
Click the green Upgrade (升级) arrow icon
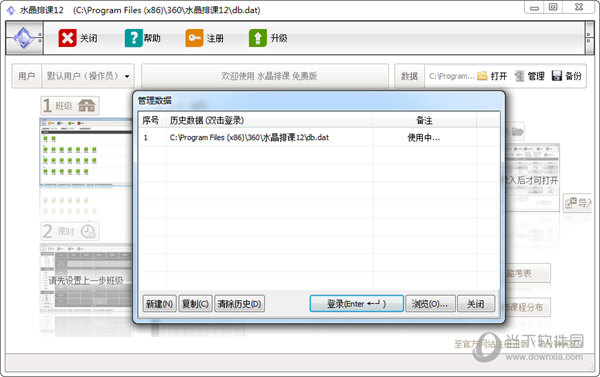coord(258,38)
